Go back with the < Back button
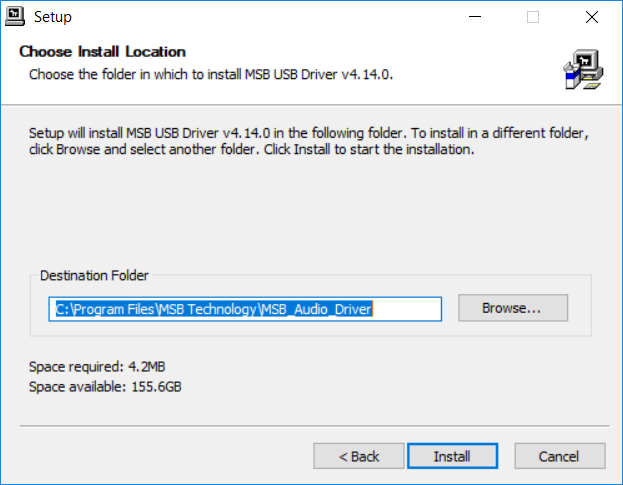 coord(359,456)
